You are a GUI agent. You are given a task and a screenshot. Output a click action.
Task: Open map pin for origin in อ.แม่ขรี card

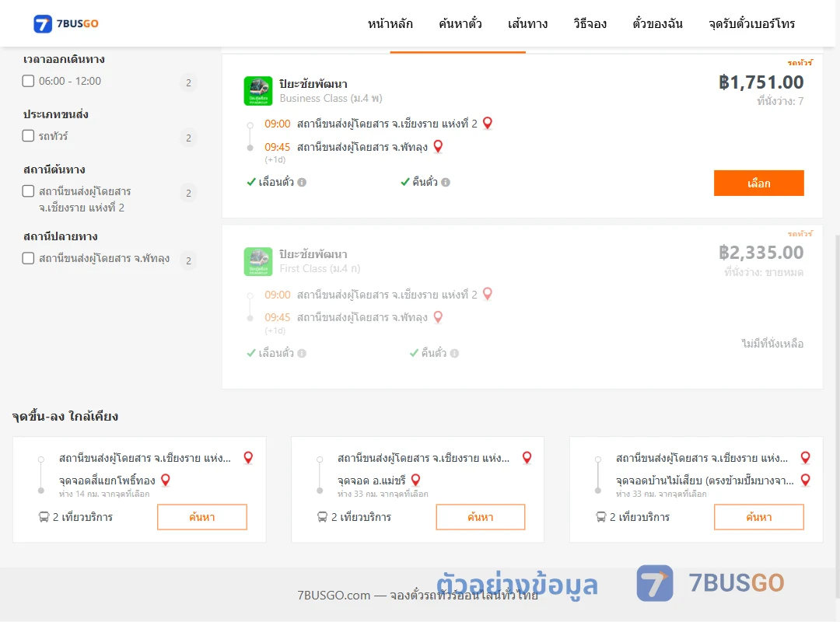pos(527,457)
